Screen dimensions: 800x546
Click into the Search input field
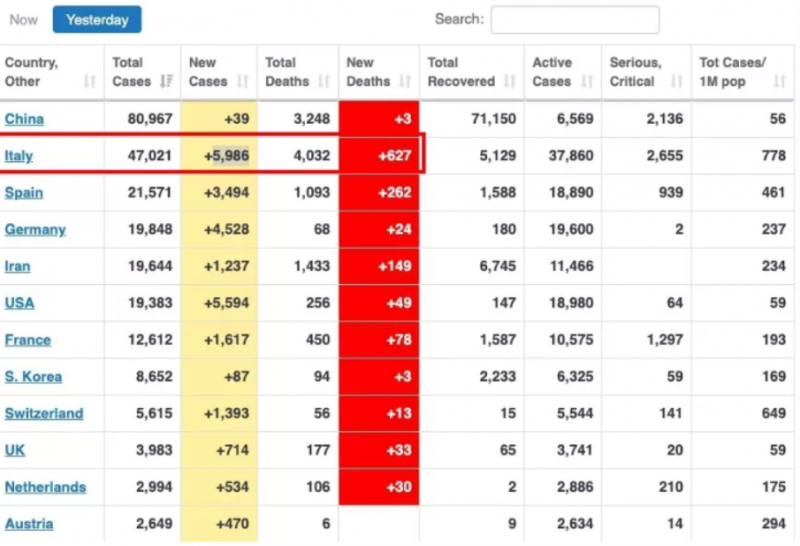pos(574,20)
